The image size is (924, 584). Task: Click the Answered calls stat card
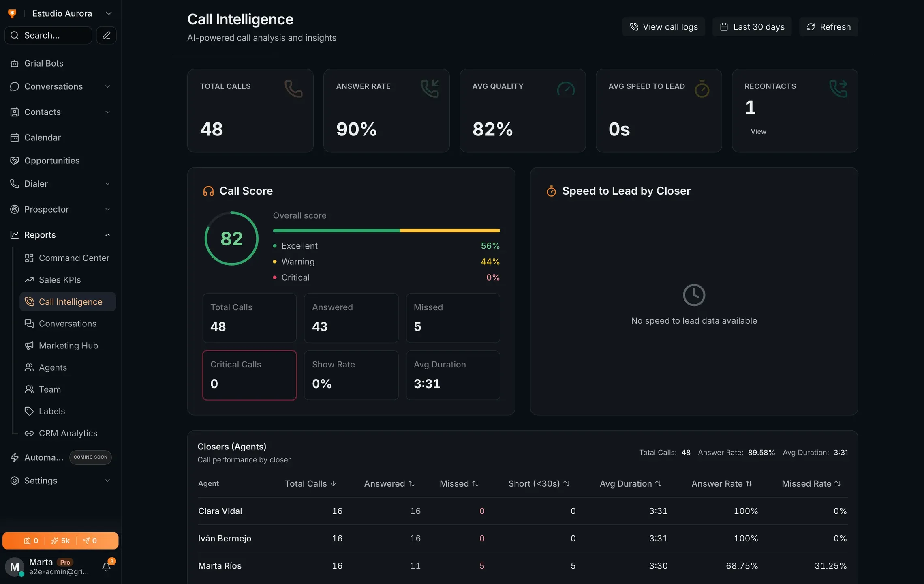351,318
